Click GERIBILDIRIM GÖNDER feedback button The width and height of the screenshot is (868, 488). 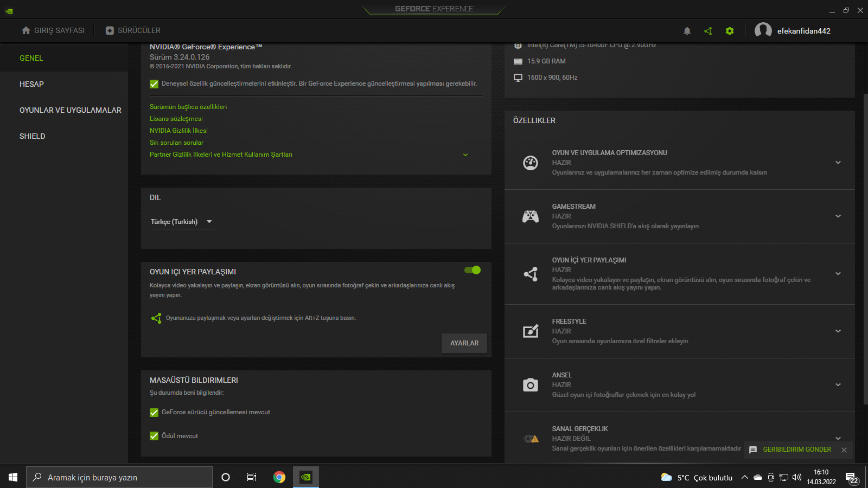tap(797, 450)
